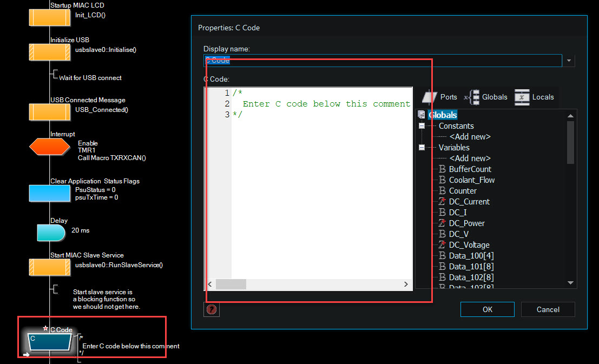Select the Counter variable name

tap(463, 190)
